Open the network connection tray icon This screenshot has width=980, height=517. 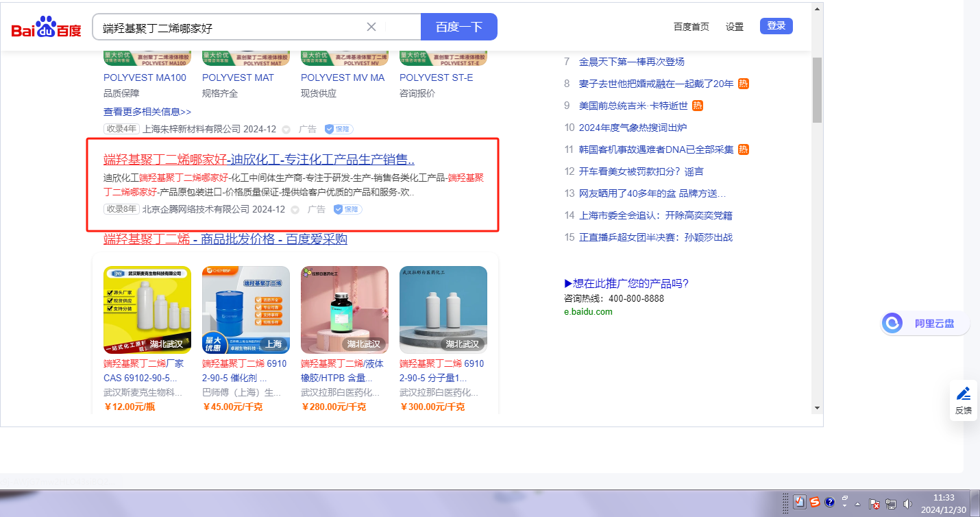tap(891, 503)
